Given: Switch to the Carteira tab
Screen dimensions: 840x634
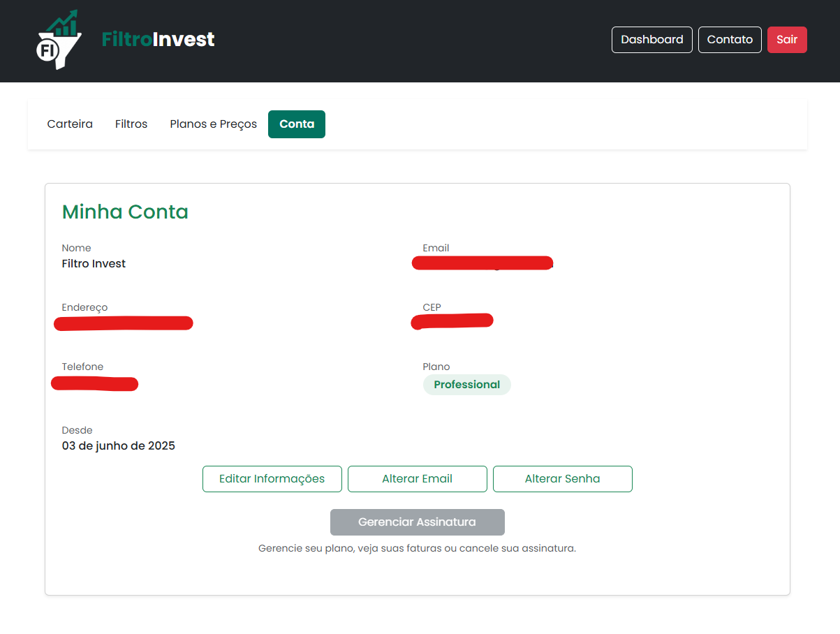Looking at the screenshot, I should click(70, 124).
